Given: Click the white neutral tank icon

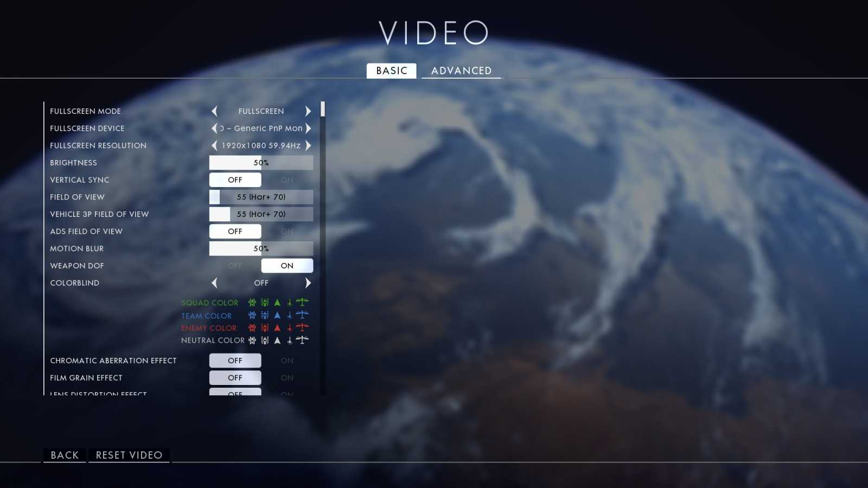Looking at the screenshot, I should click(265, 341).
